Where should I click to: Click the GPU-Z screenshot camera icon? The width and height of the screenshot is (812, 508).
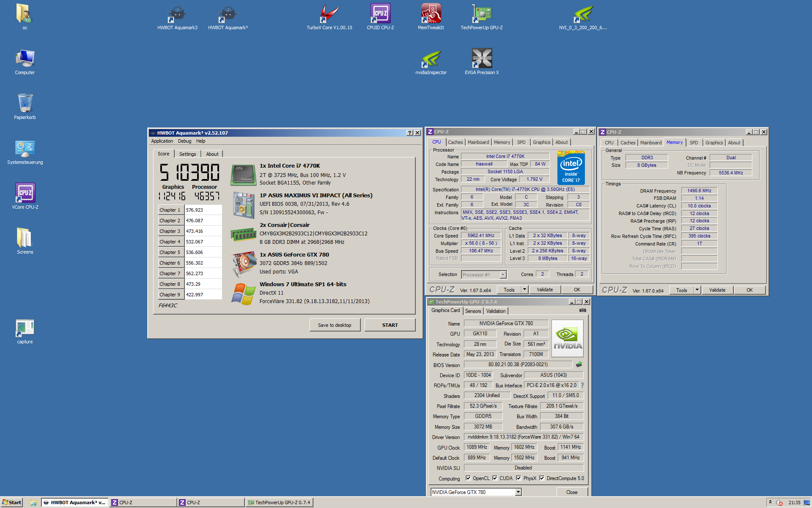(x=582, y=310)
